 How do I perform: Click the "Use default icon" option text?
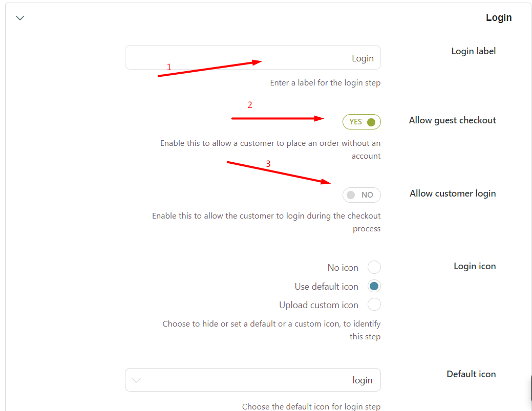tap(326, 287)
